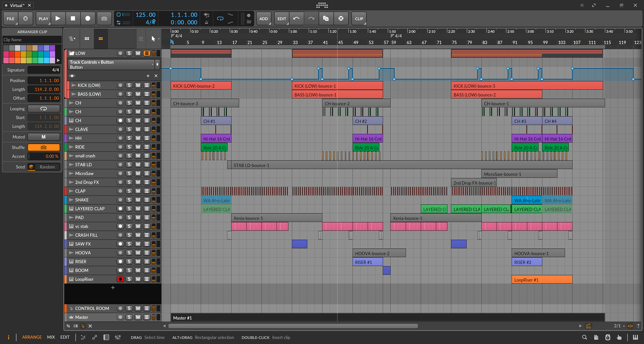Open the ADD menu dropdown

click(x=264, y=18)
